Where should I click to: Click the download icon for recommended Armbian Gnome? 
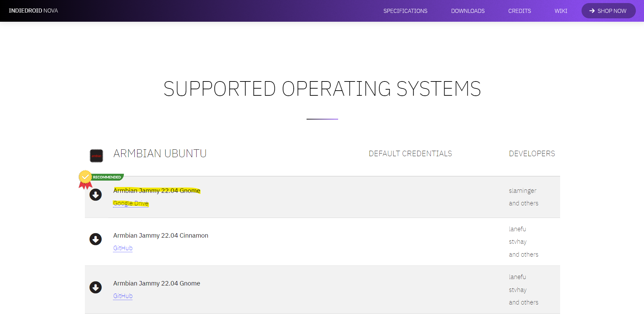(95, 195)
